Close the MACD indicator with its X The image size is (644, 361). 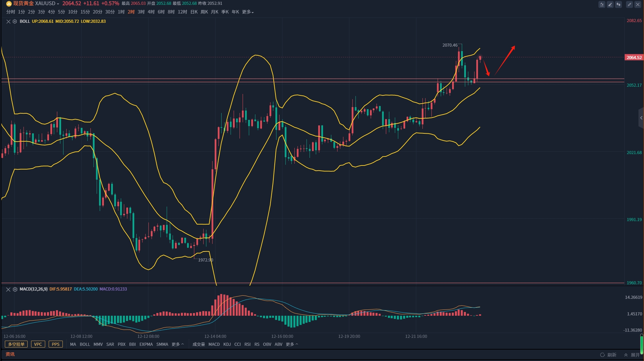pos(8,289)
